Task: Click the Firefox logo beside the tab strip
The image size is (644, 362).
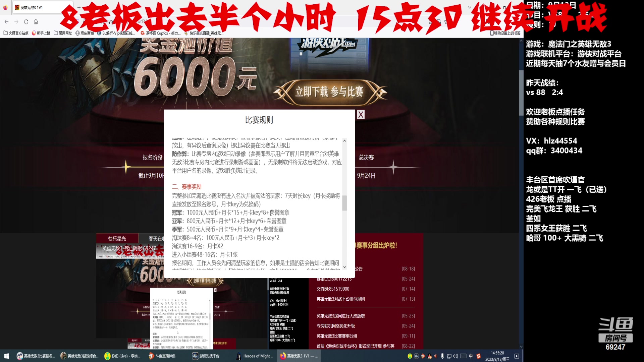Action: click(x=5, y=7)
